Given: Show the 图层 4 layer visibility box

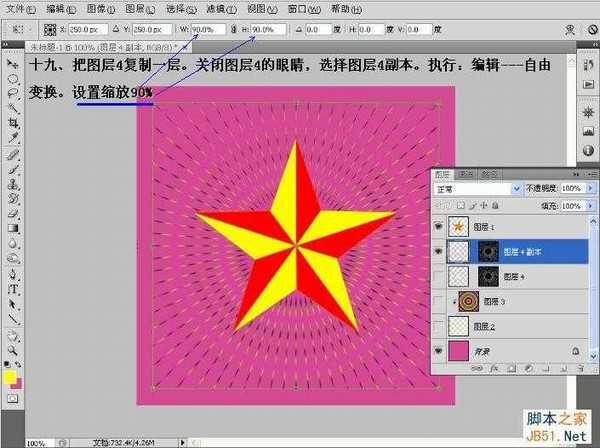Looking at the screenshot, I should coord(439,275).
